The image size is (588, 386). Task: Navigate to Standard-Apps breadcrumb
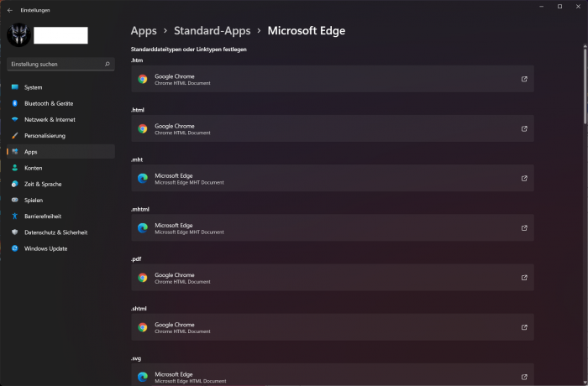213,31
